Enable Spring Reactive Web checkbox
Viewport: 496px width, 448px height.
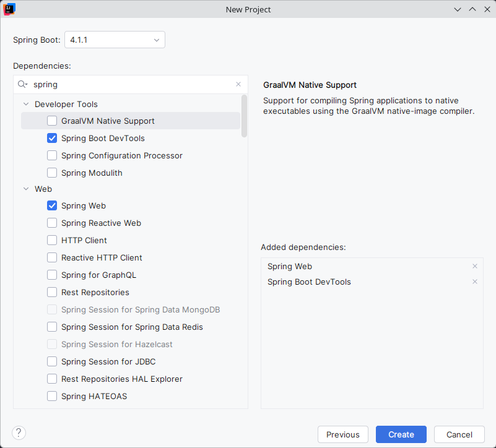click(x=52, y=223)
